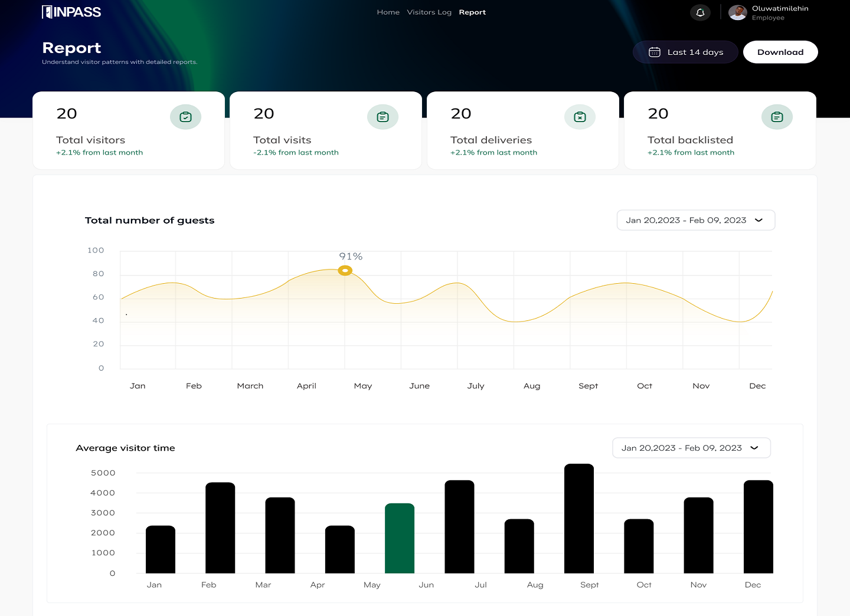Click the Total visitors card icon

(185, 117)
